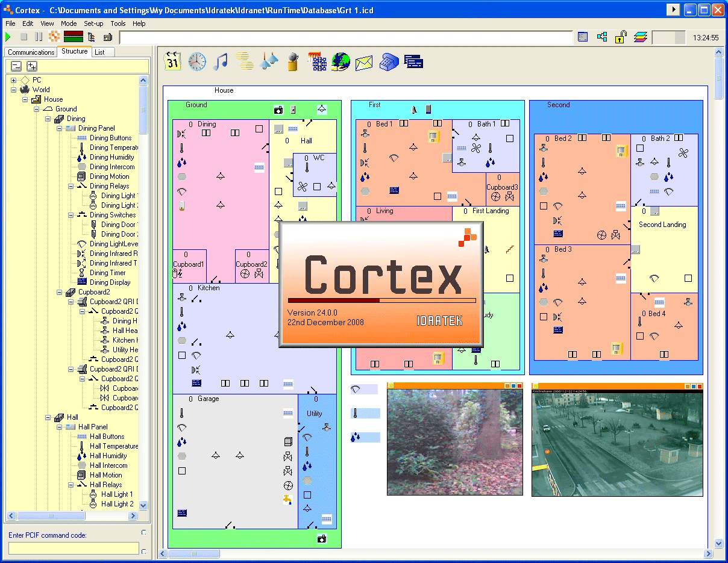This screenshot has width=728, height=563.
Task: Click the colored stacked layers icon
Action: click(640, 37)
